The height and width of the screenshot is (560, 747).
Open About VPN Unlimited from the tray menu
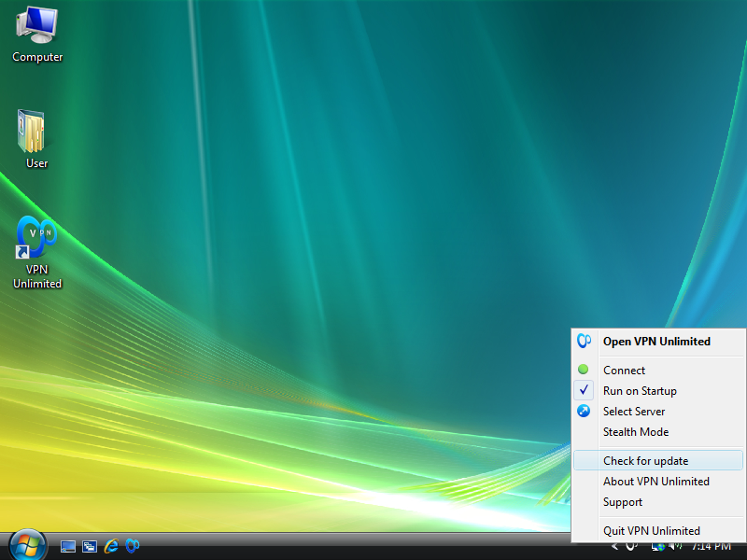click(x=658, y=482)
